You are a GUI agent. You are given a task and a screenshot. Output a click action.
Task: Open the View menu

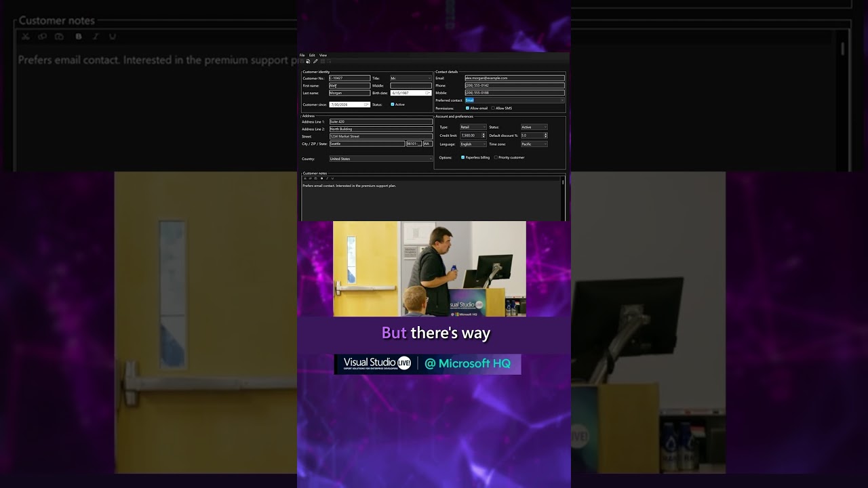(x=323, y=55)
